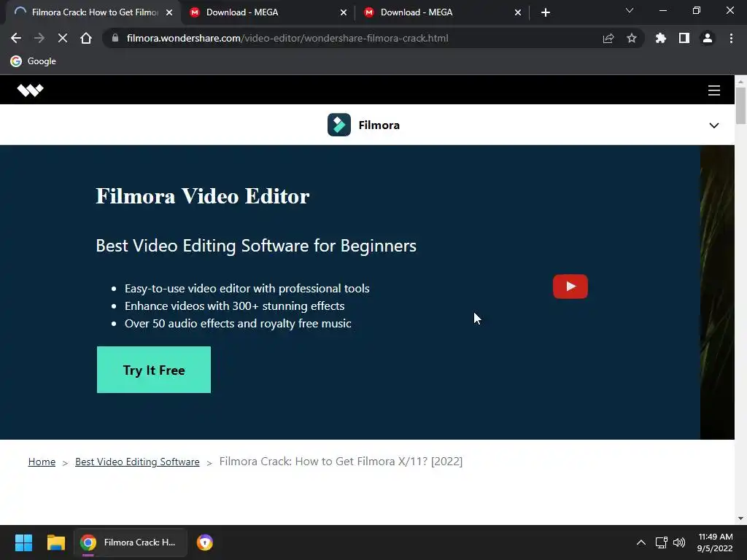This screenshot has height=560, width=747.
Task: View site security lock info
Action: point(115,38)
